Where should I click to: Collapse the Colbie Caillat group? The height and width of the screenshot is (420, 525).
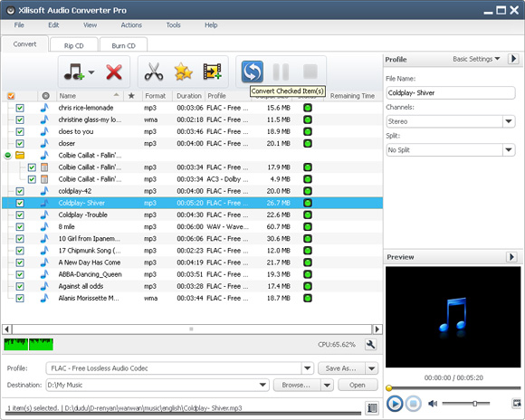coord(8,155)
